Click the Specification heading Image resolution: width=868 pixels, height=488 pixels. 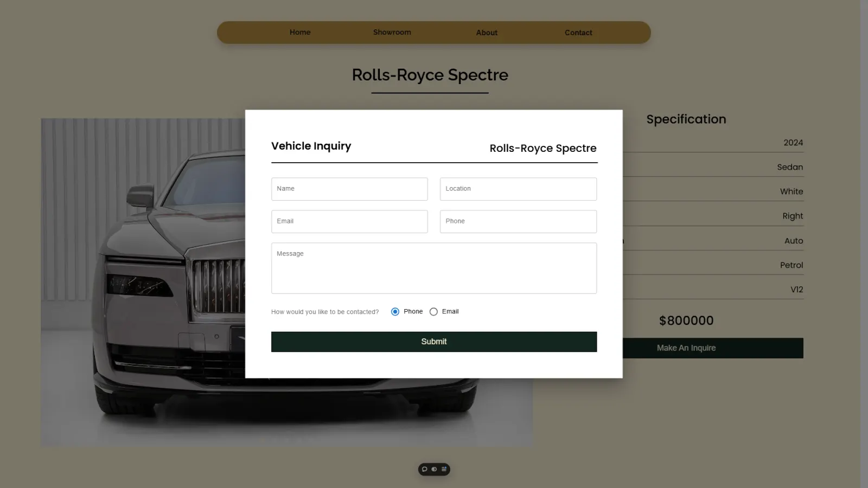(x=686, y=119)
